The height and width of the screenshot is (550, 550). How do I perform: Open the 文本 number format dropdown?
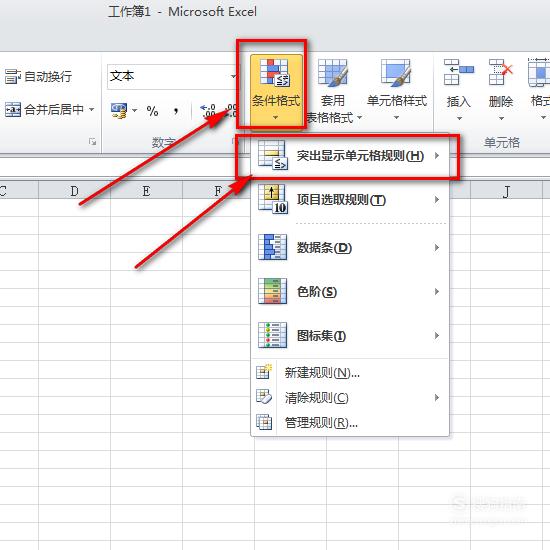(x=233, y=76)
